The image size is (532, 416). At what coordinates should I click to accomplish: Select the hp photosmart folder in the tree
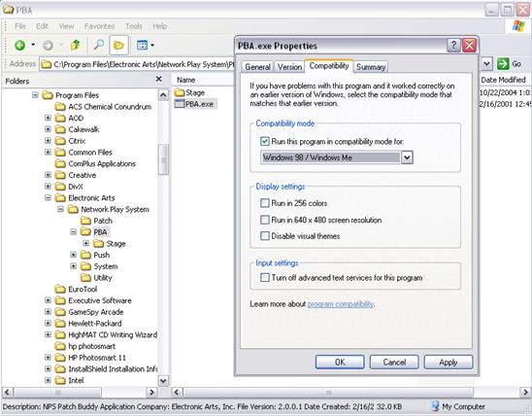coord(85,346)
